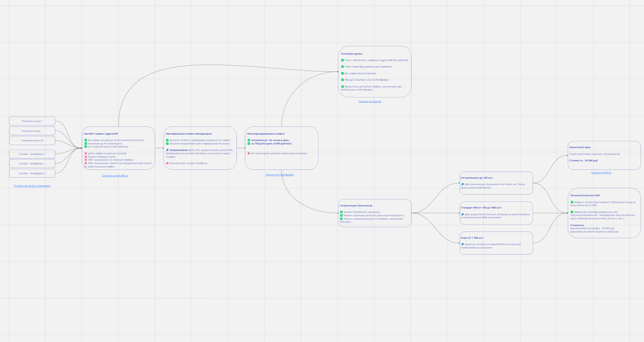Click green check beside 'все заявки из разных источников'
This screenshot has width=644, height=342.
86,140
